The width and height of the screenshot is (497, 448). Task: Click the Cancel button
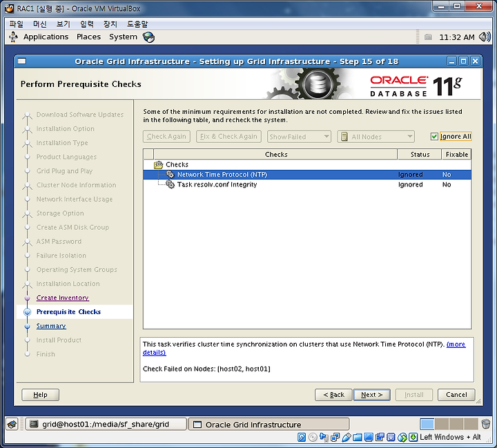(456, 395)
